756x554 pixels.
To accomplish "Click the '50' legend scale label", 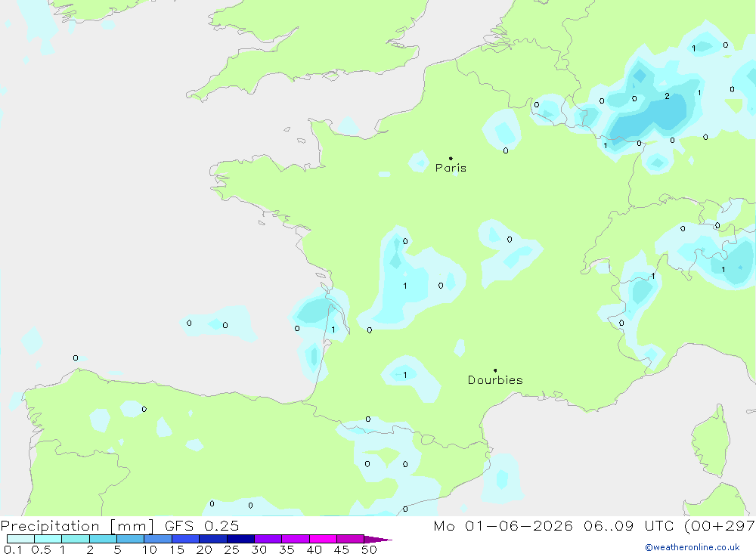I will tap(369, 549).
